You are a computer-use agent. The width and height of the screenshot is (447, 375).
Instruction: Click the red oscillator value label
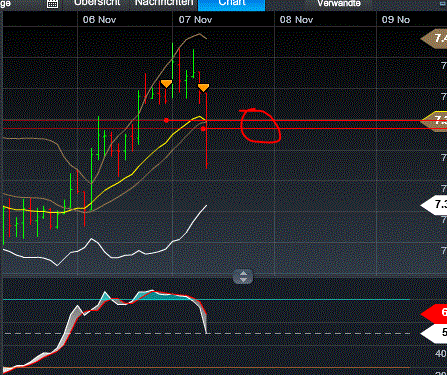[434, 313]
